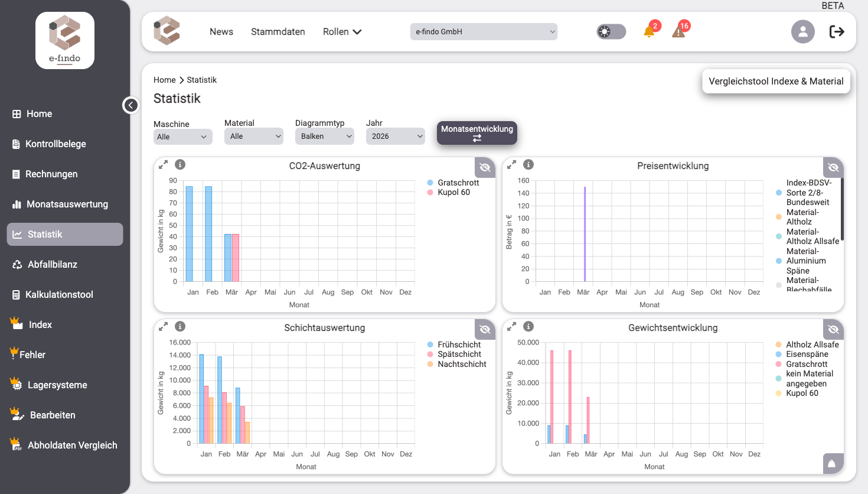Collapse the sidebar with the arrow button
The image size is (868, 494).
tap(130, 105)
